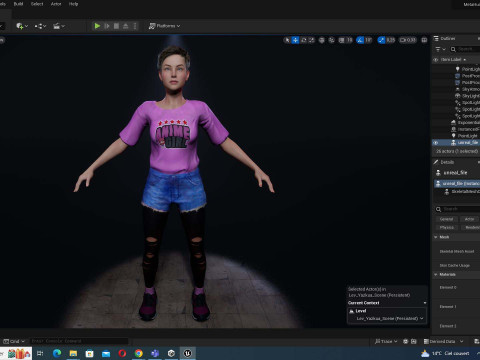Collapse the Mesh section
This screenshot has width=480, height=360.
click(436, 237)
